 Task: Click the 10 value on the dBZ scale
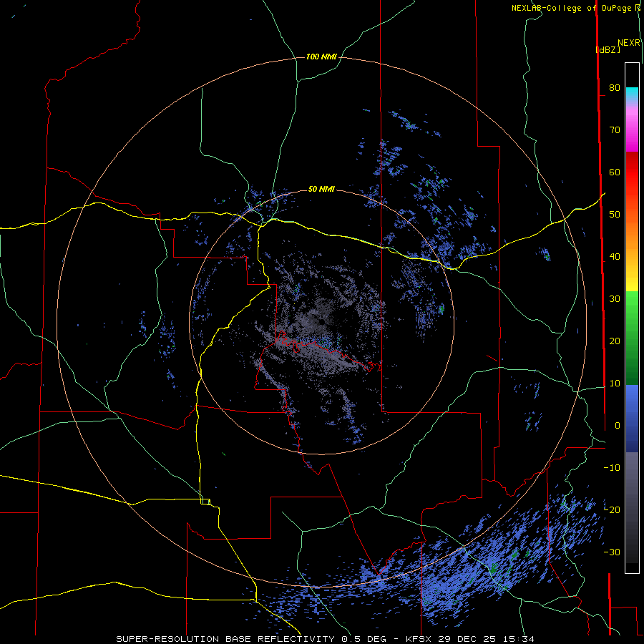pyautogui.click(x=615, y=384)
